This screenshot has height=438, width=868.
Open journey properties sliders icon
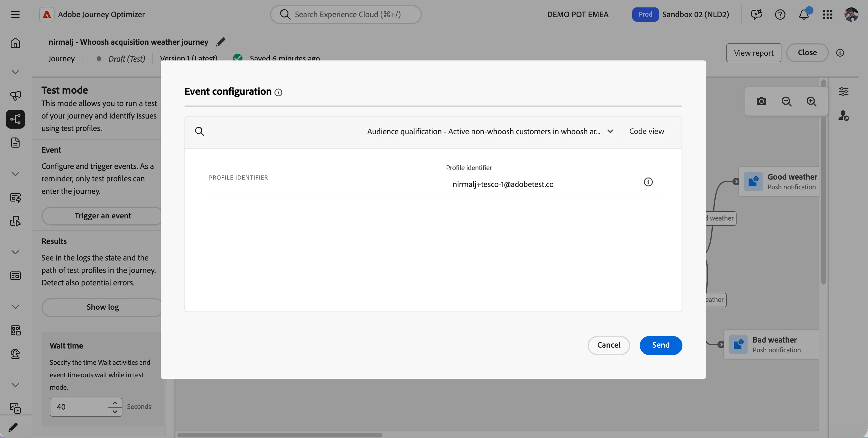pyautogui.click(x=843, y=91)
